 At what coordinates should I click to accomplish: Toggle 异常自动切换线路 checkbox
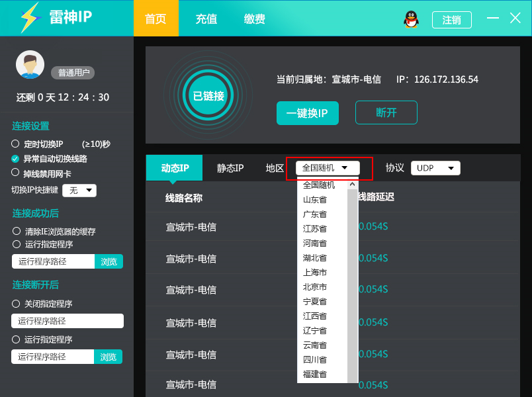click(15, 158)
